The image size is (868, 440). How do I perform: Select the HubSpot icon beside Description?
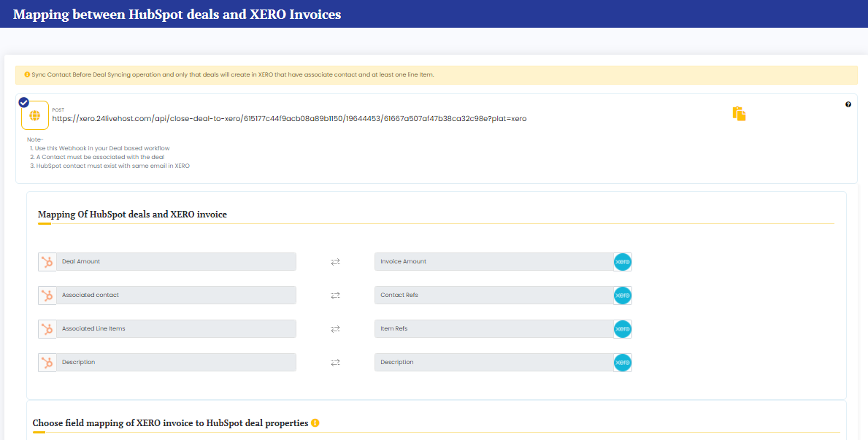pyautogui.click(x=47, y=362)
